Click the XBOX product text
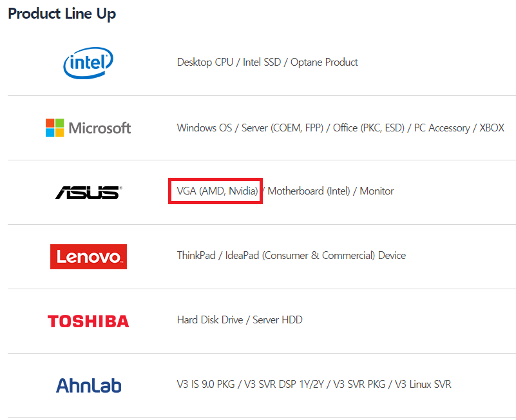516x420 pixels. (x=492, y=128)
